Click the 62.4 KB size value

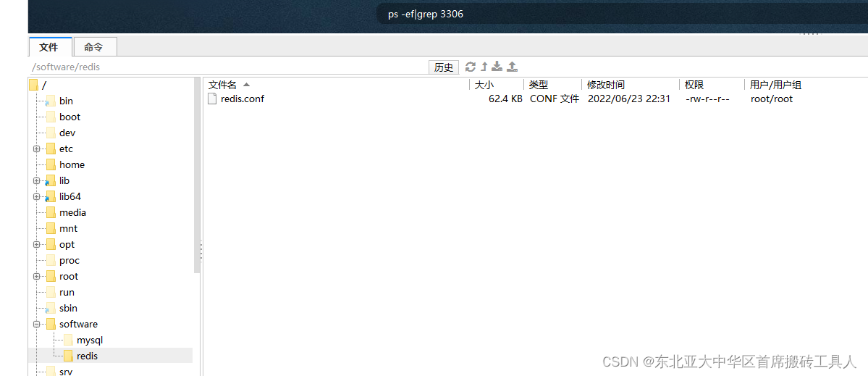click(x=505, y=99)
